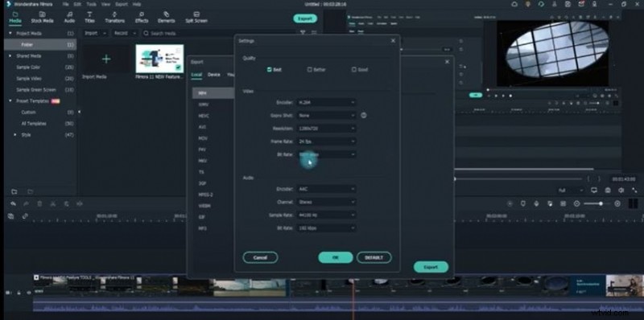Click the fullscreen arrows icon under preview

634,191
